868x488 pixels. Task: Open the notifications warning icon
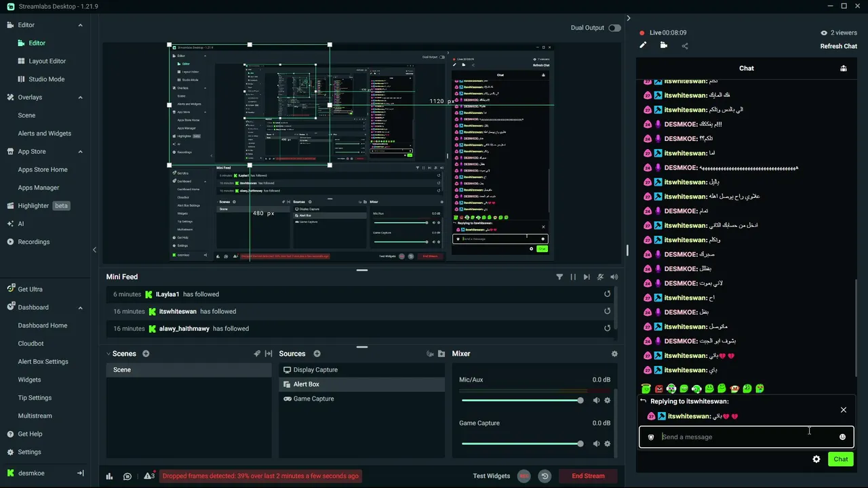[149, 476]
